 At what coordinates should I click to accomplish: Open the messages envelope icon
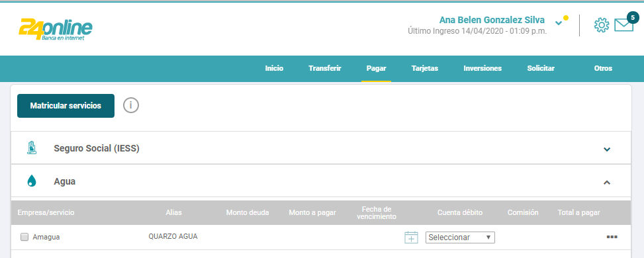[623, 25]
